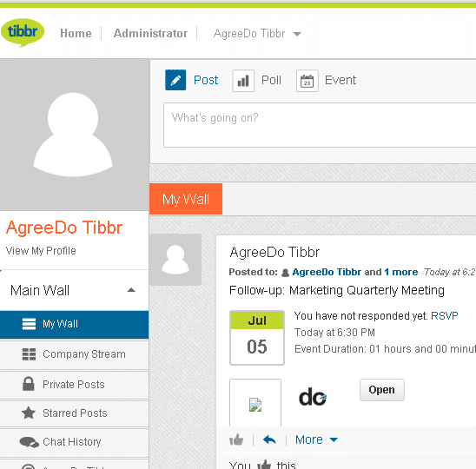476x469 pixels.
Task: Click the Open button
Action: 382,390
